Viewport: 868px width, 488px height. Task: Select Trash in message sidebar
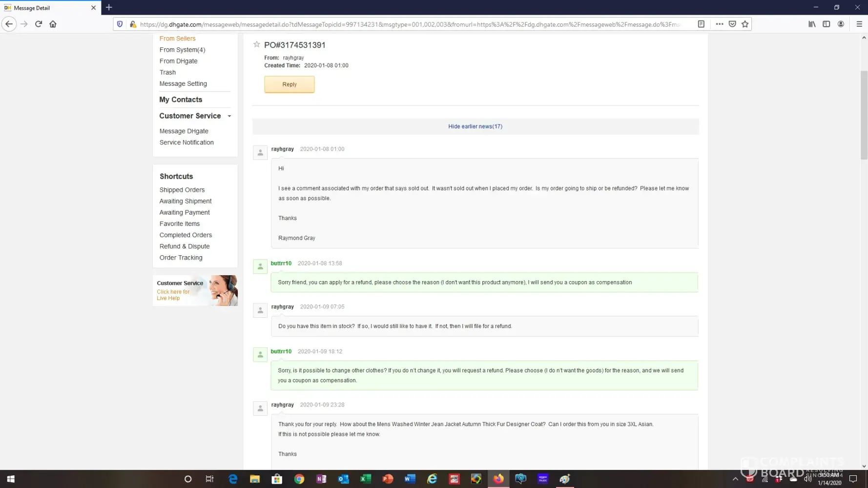coord(167,72)
